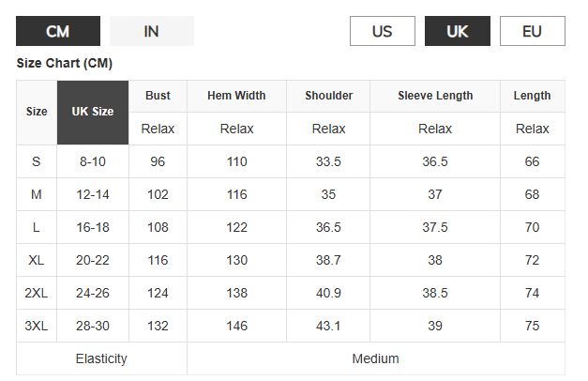Click the Size Chart (CM) heading
The image size is (588, 381).
[x=65, y=63]
